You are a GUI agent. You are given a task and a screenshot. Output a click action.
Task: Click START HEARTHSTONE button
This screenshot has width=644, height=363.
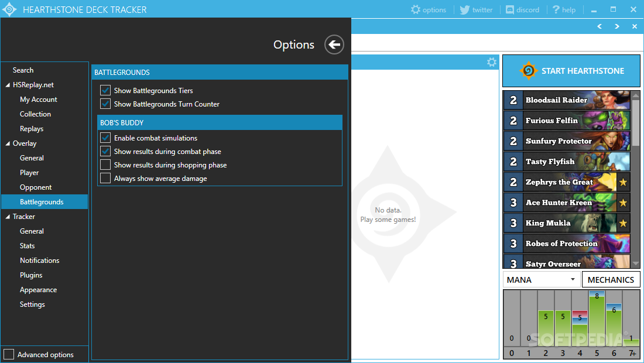tap(571, 71)
